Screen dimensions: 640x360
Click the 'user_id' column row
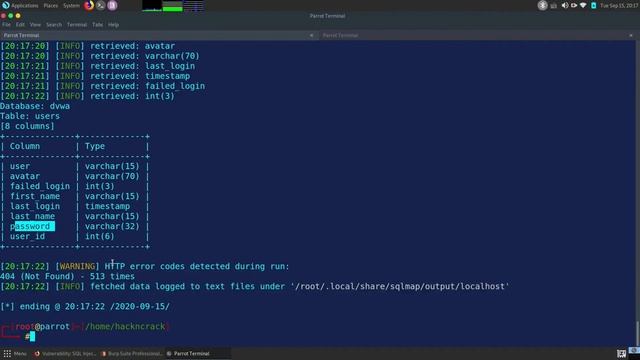point(27,236)
